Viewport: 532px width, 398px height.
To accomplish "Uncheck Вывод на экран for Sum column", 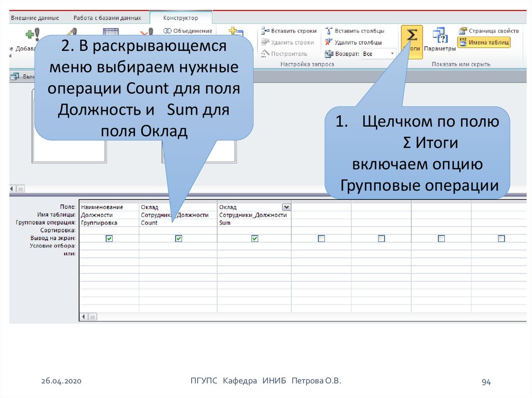I will tap(255, 238).
